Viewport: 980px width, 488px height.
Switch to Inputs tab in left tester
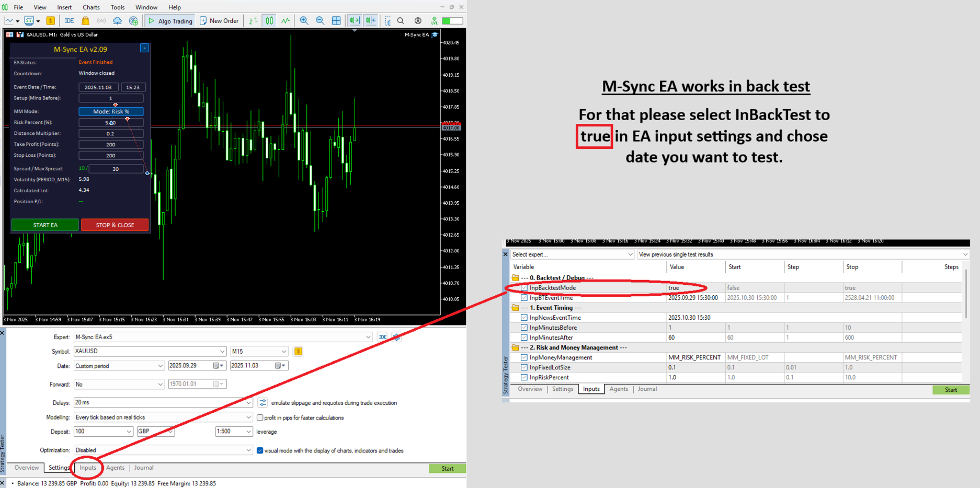tap(88, 468)
